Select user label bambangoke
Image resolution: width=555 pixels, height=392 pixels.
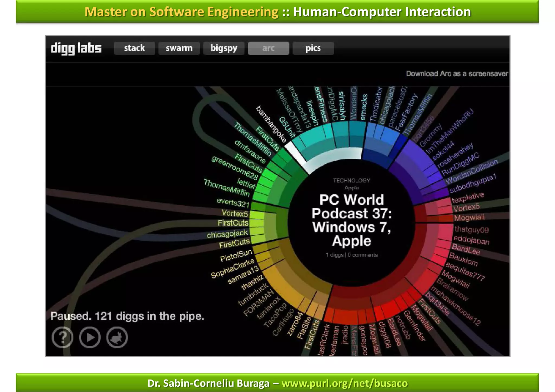pos(271,124)
